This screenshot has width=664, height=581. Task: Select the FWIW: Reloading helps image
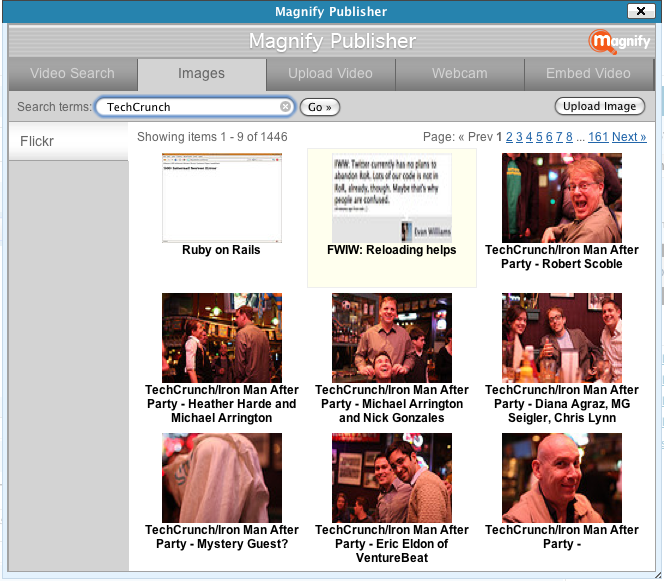pos(391,198)
